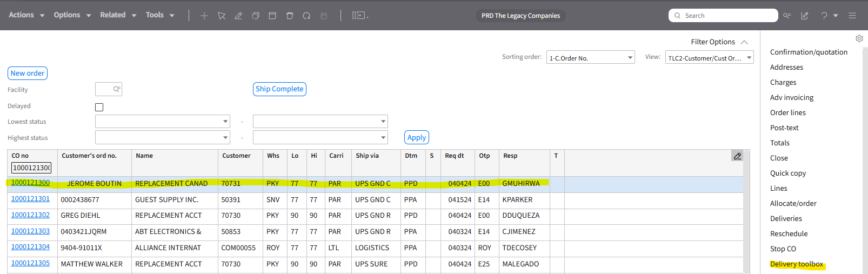
Task: Click the New order button
Action: pyautogui.click(x=28, y=73)
